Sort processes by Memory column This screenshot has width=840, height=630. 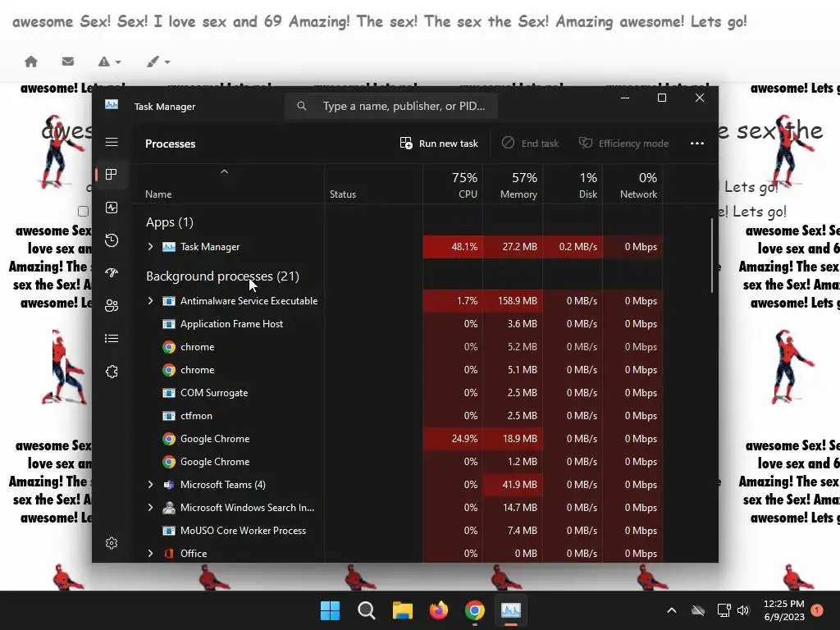(x=513, y=185)
